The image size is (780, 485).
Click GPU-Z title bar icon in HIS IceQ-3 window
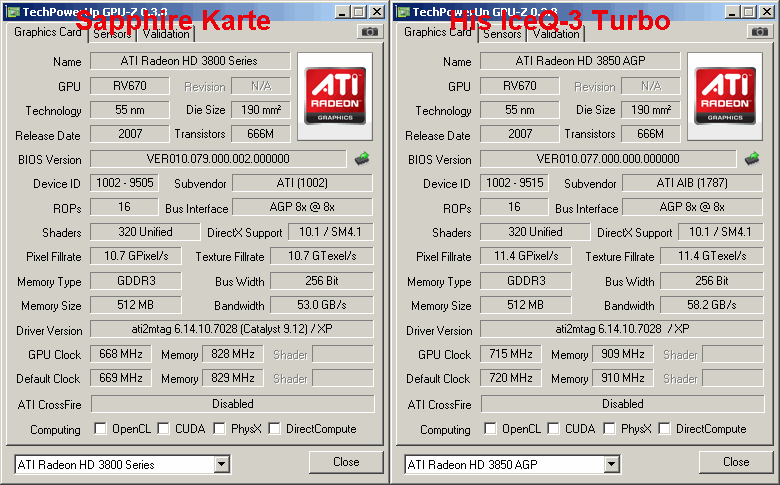pos(403,11)
